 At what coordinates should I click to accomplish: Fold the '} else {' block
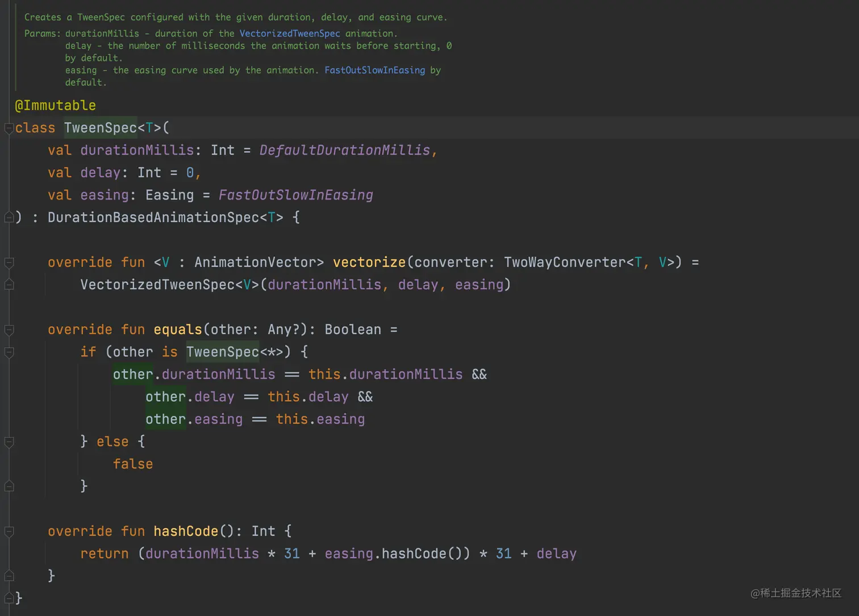pos(9,442)
